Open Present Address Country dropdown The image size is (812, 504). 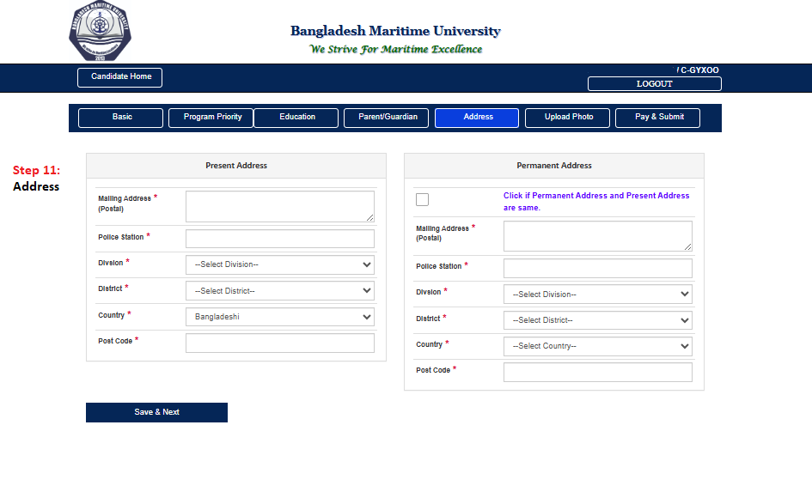click(x=279, y=317)
